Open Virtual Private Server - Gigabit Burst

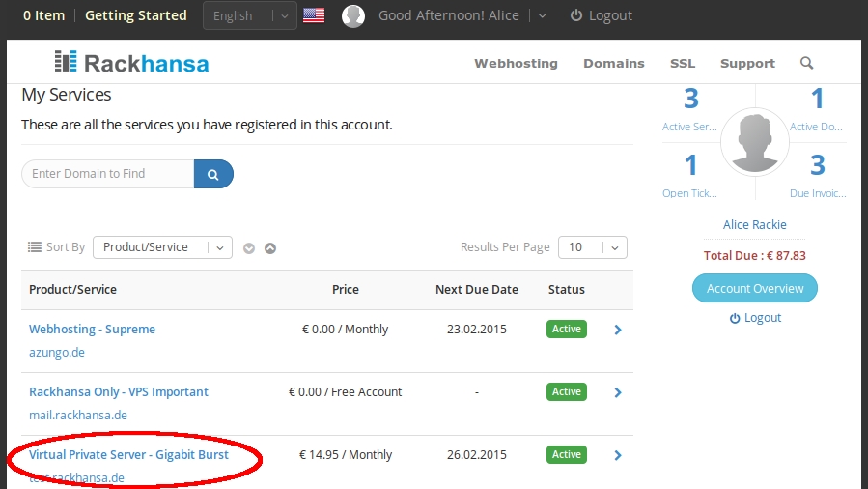click(x=128, y=454)
